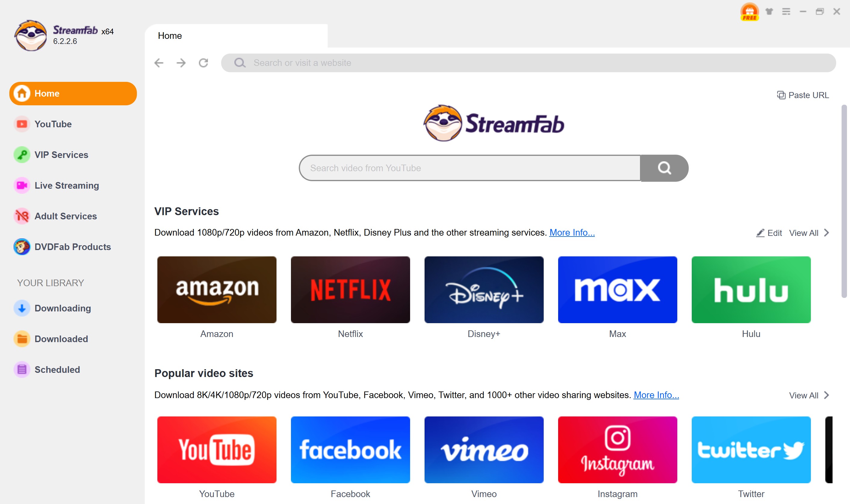
Task: Expand Popular video sites View All chevron
Action: coord(827,395)
